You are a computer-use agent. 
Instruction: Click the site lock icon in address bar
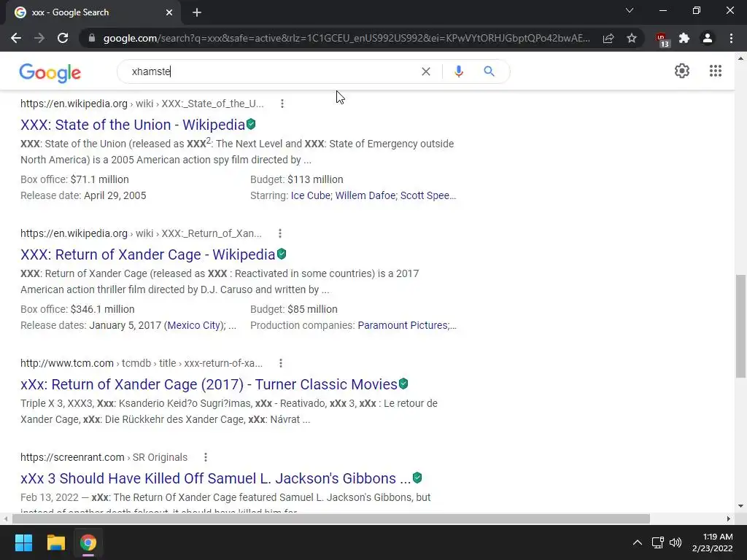pyautogui.click(x=92, y=38)
